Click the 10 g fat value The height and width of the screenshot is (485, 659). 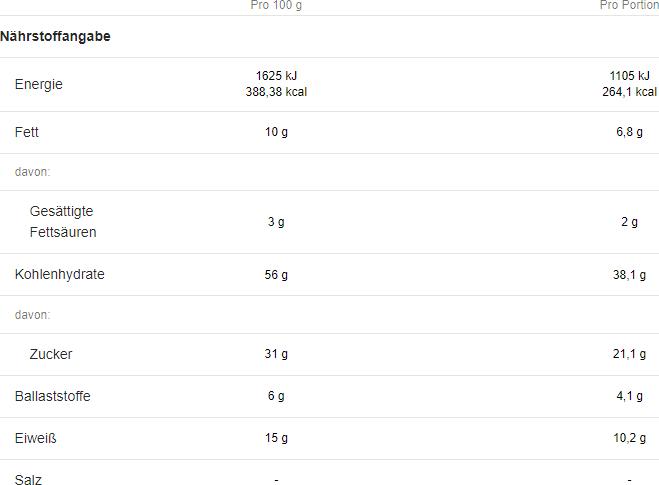pyautogui.click(x=276, y=132)
